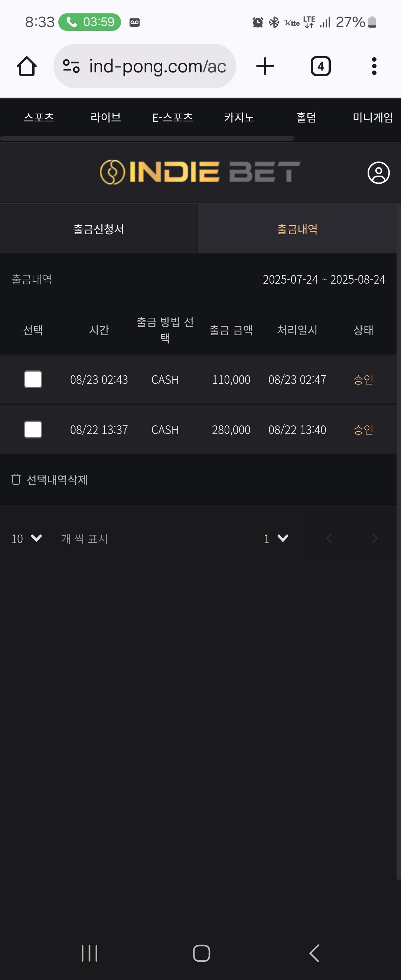This screenshot has height=980, width=401.
Task: Open the user profile icon
Action: click(379, 173)
